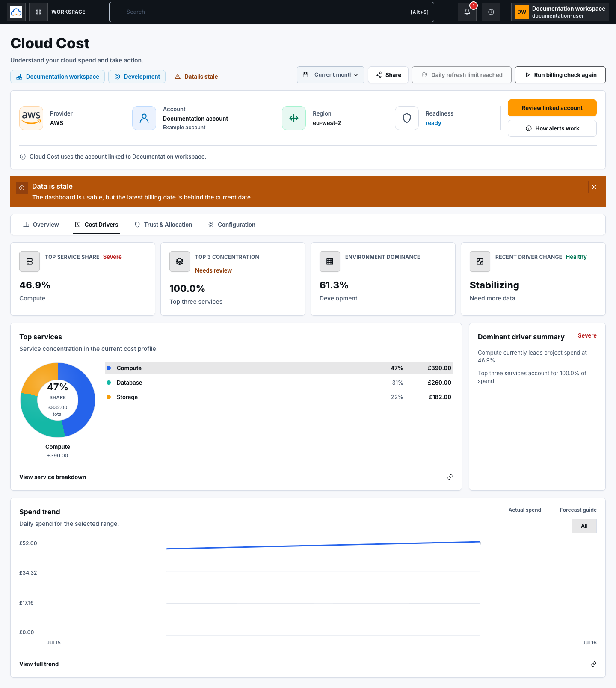This screenshot has height=688, width=616.
Task: Click the info icon in top bar
Action: (491, 12)
